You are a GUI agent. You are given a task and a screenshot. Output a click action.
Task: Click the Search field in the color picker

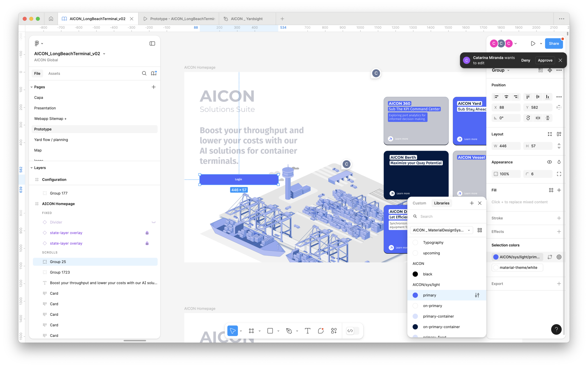[447, 217]
